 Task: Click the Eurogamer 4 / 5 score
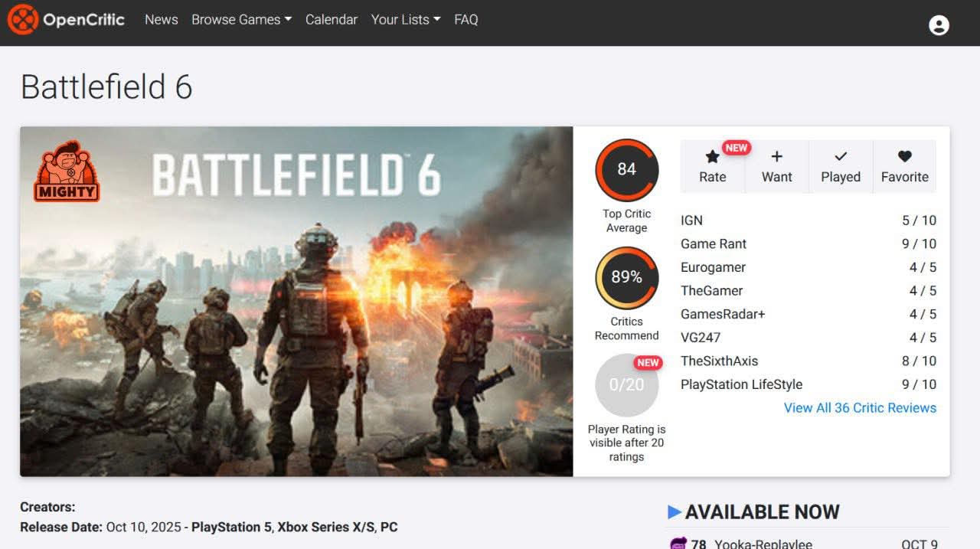923,267
